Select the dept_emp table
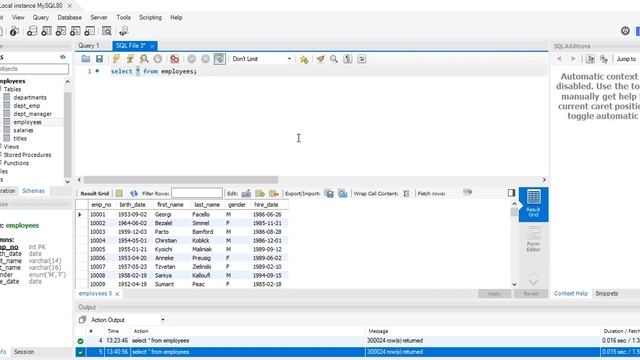 point(27,106)
